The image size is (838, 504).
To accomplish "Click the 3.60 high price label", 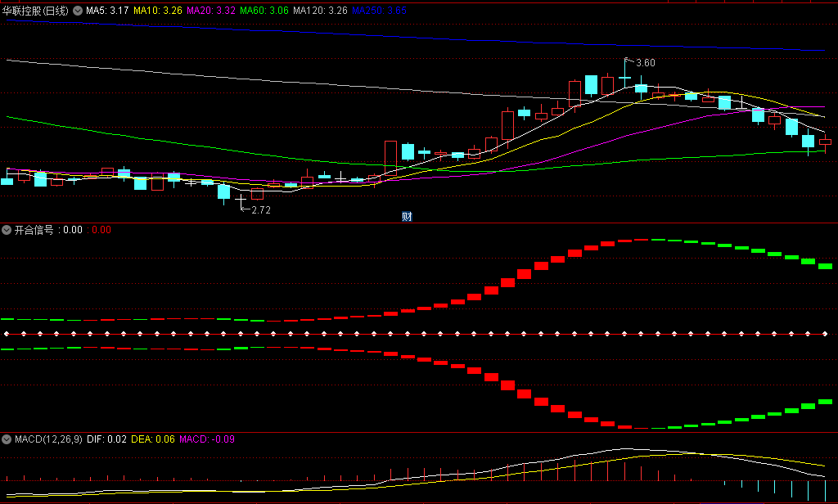I will pyautogui.click(x=646, y=63).
